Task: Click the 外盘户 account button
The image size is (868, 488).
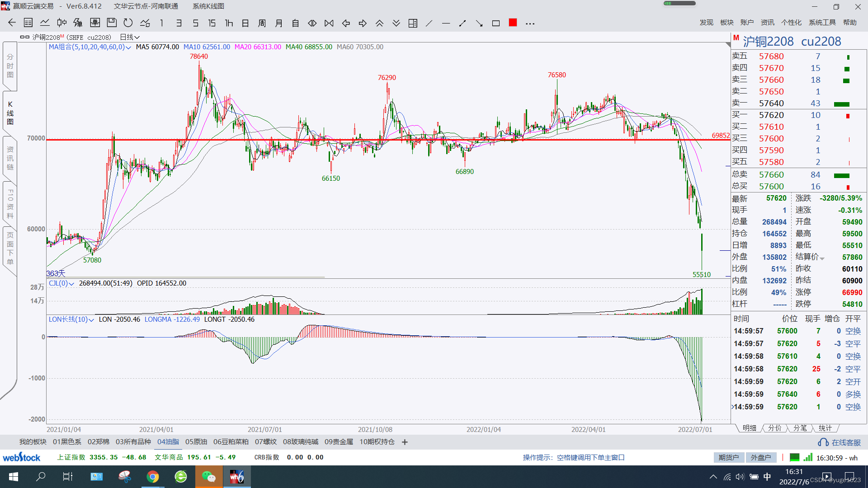Action: 761,458
